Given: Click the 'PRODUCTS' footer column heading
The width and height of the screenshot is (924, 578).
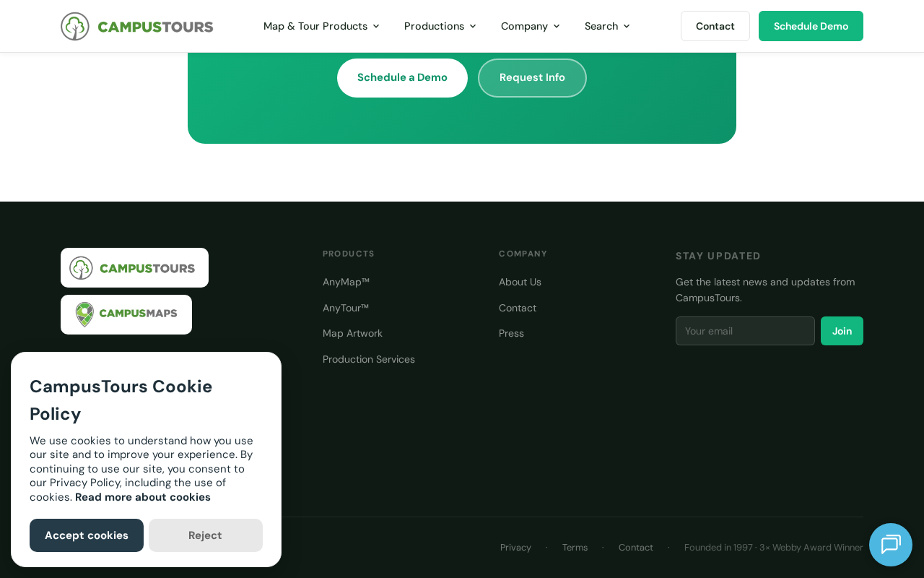Looking at the screenshot, I should [x=349, y=254].
